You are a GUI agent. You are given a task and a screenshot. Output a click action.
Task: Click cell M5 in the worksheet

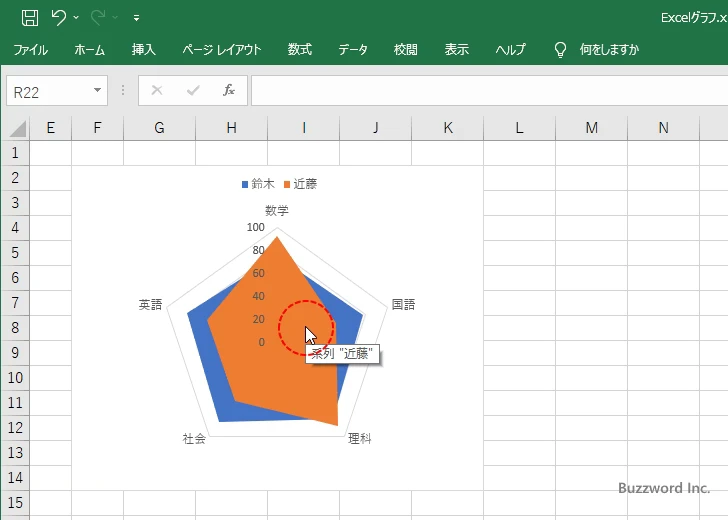(592, 253)
